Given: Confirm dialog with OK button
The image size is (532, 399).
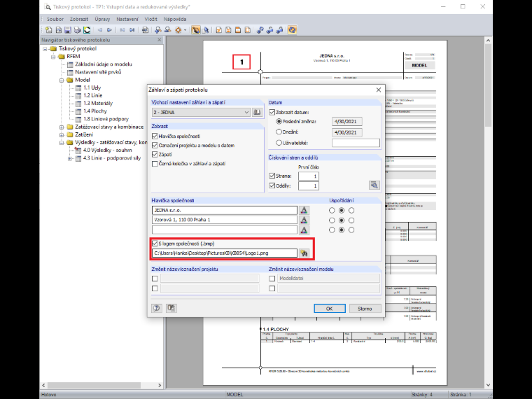Looking at the screenshot, I should (x=330, y=309).
